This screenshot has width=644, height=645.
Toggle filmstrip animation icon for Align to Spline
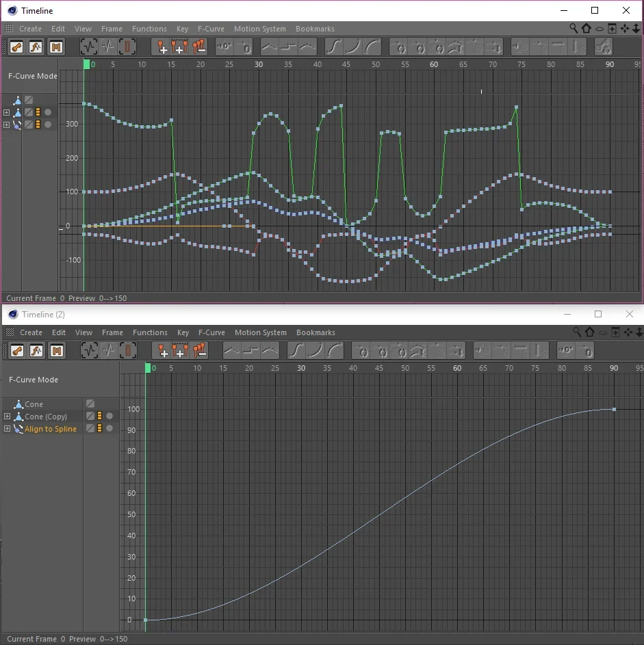[99, 429]
